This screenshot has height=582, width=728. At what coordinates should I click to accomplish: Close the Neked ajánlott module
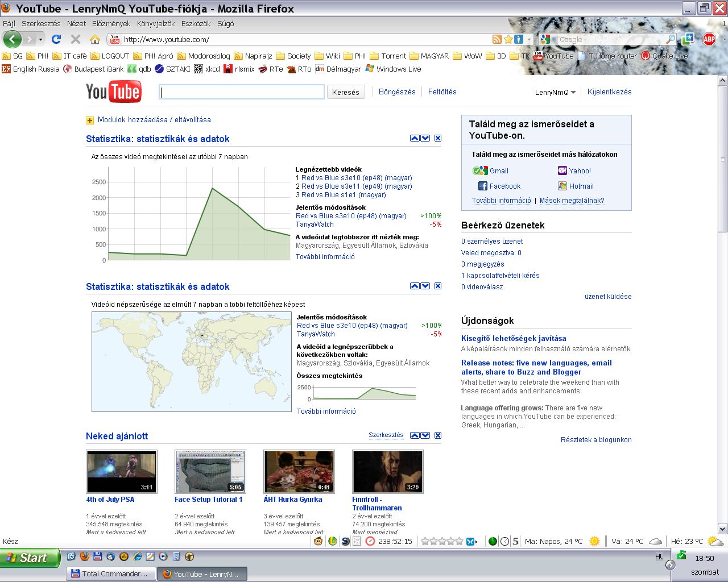[x=438, y=435]
